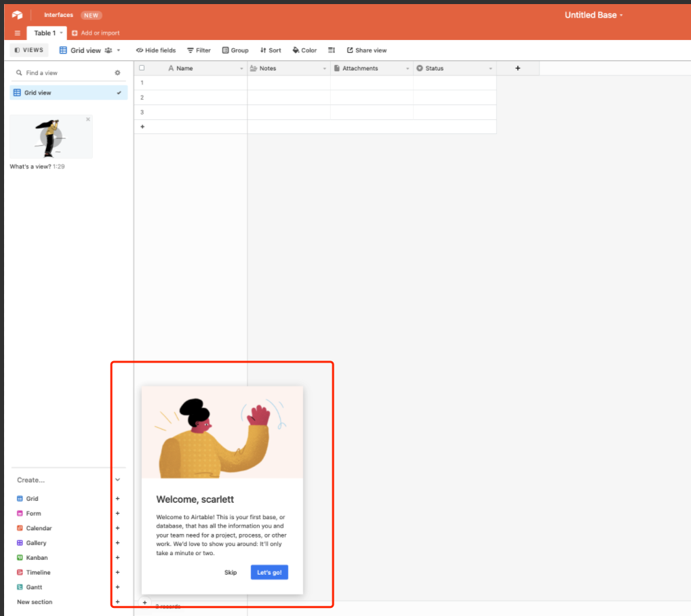Click the Name column header
The image size is (691, 616).
click(x=191, y=68)
